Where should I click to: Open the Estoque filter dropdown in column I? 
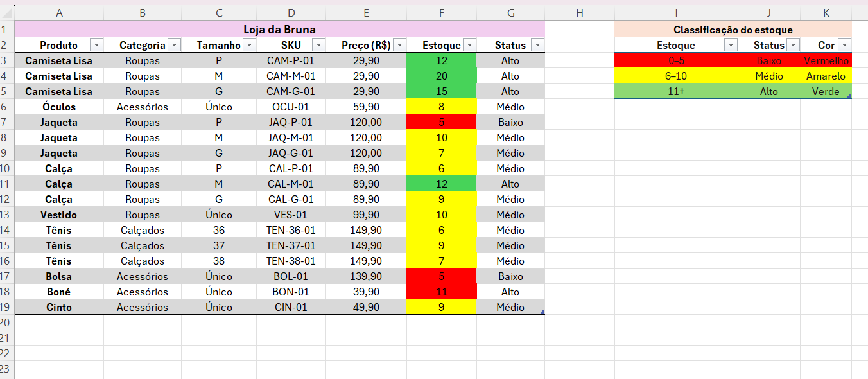pos(731,45)
